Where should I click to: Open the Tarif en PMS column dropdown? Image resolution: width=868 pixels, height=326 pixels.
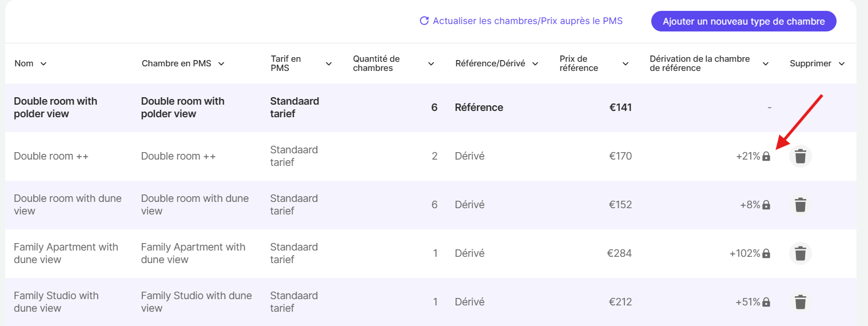pyautogui.click(x=329, y=64)
